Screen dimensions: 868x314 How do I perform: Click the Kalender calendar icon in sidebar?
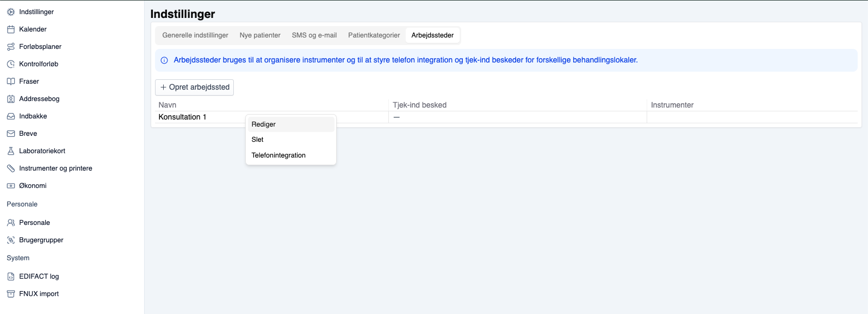pyautogui.click(x=11, y=29)
